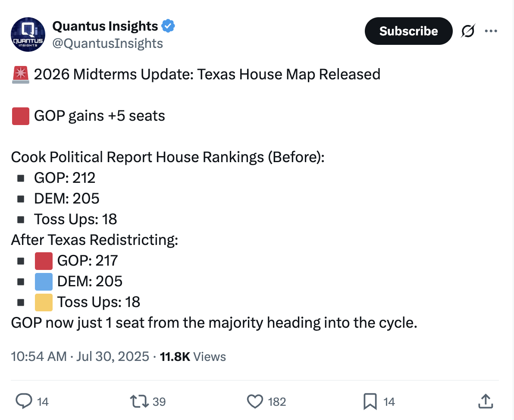Click the red square beside GOP gains
Viewport: 514px width, 420px height.
pos(20,116)
